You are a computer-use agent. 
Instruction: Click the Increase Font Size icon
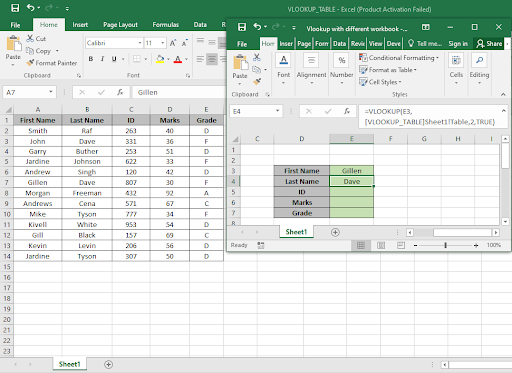tap(173, 43)
